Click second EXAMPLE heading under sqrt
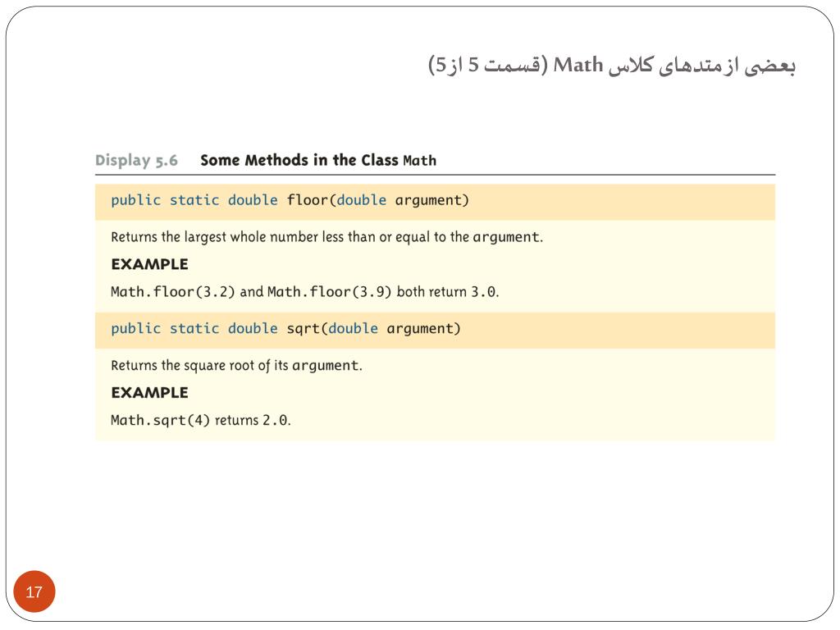The width and height of the screenshot is (840, 630). point(149,393)
